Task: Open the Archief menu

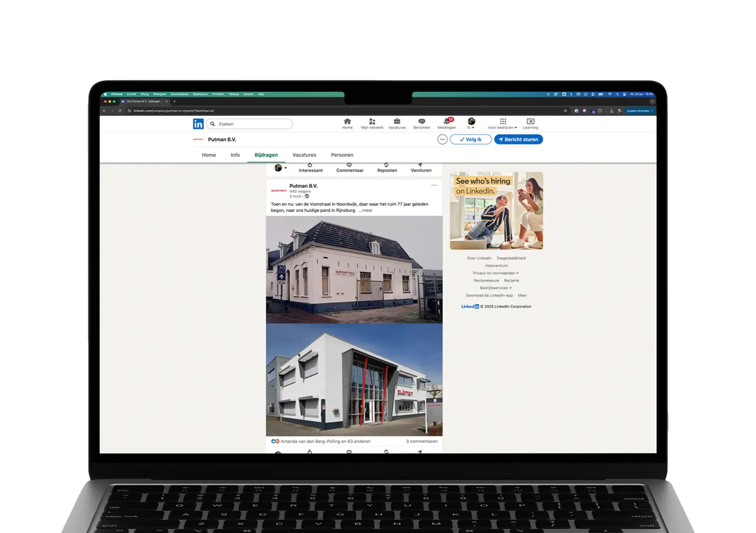Action: tap(131, 94)
